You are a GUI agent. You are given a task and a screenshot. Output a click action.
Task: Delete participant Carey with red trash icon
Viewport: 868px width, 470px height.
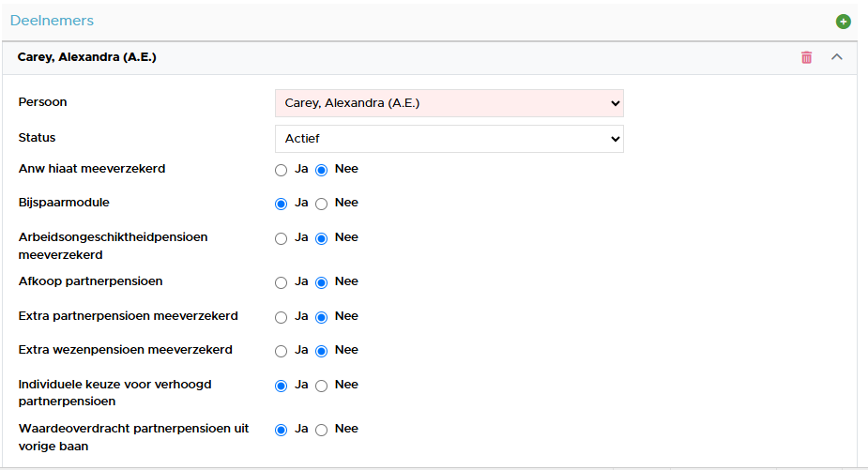click(807, 57)
